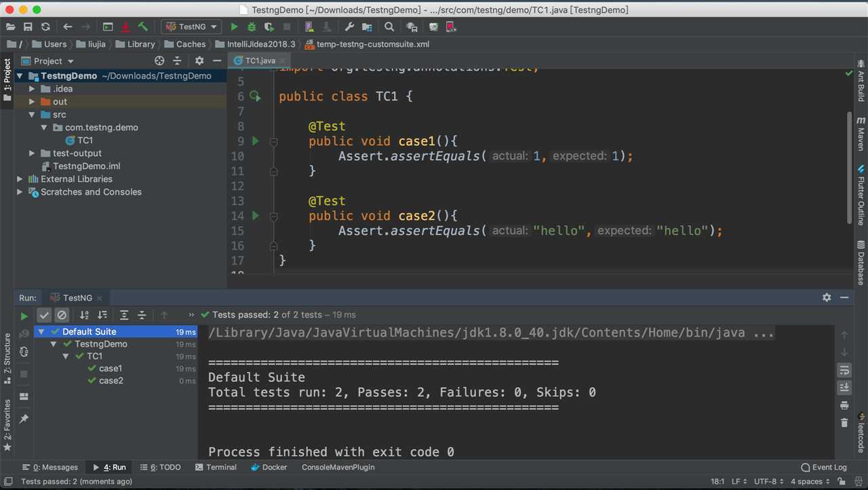868x490 pixels.
Task: Toggle soft-wrap in console output
Action: click(x=844, y=370)
